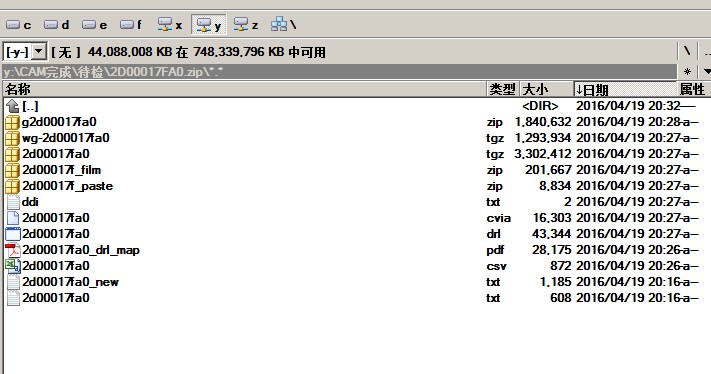
Task: Sort by the 名称 column header
Action: [x=245, y=89]
